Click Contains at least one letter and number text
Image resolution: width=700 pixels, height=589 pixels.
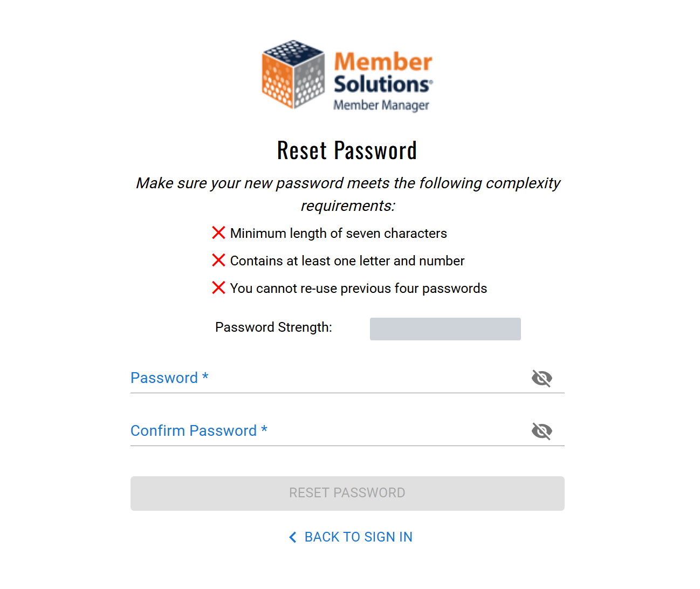click(x=347, y=261)
